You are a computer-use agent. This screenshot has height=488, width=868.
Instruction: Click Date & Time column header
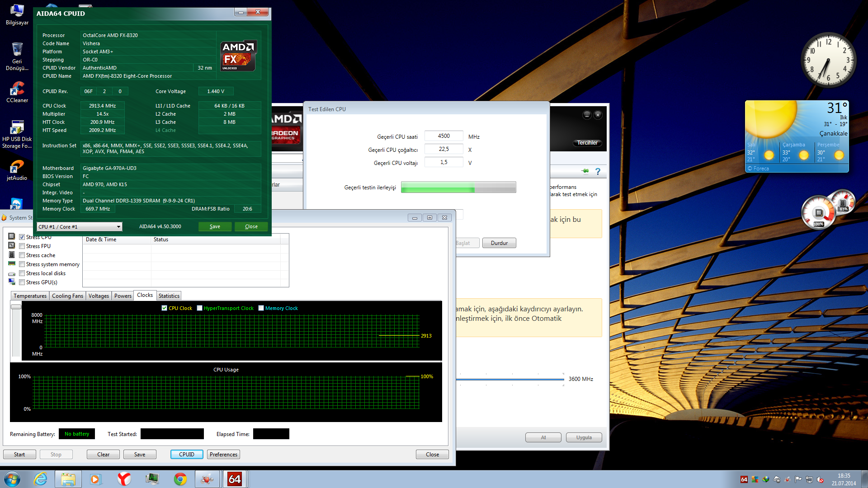click(x=117, y=239)
